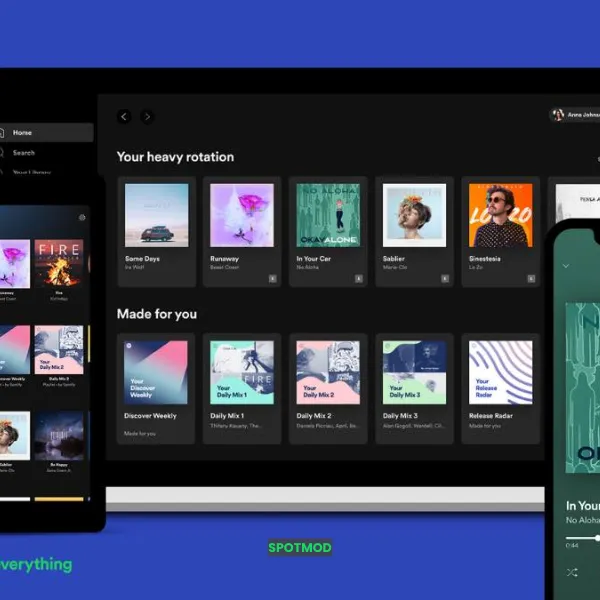Collapse the phone player with the chevron
This screenshot has height=600, width=600.
[566, 266]
